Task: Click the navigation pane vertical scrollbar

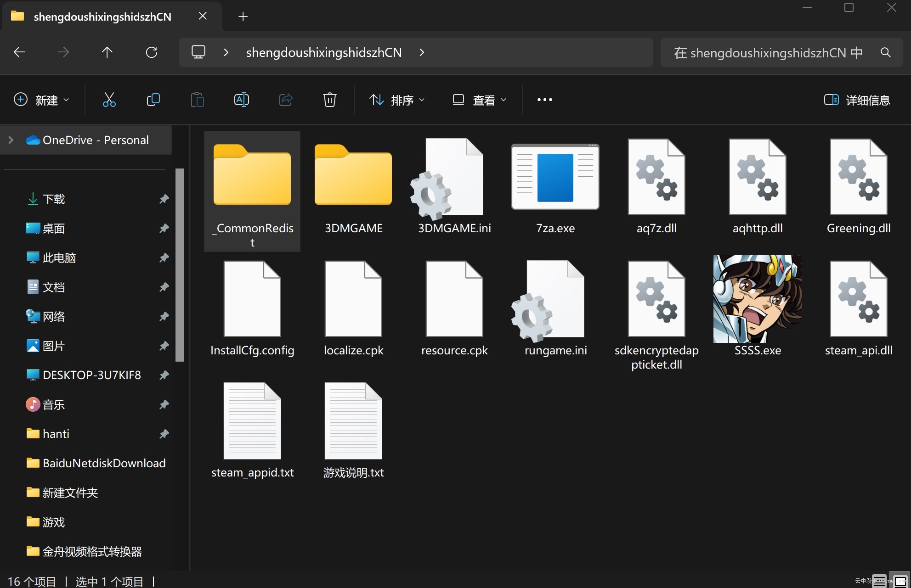Action: click(180, 265)
